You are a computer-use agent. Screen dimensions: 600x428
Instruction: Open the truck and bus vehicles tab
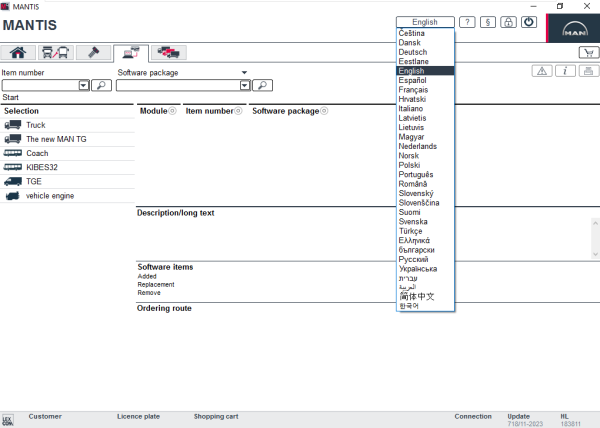coord(55,52)
